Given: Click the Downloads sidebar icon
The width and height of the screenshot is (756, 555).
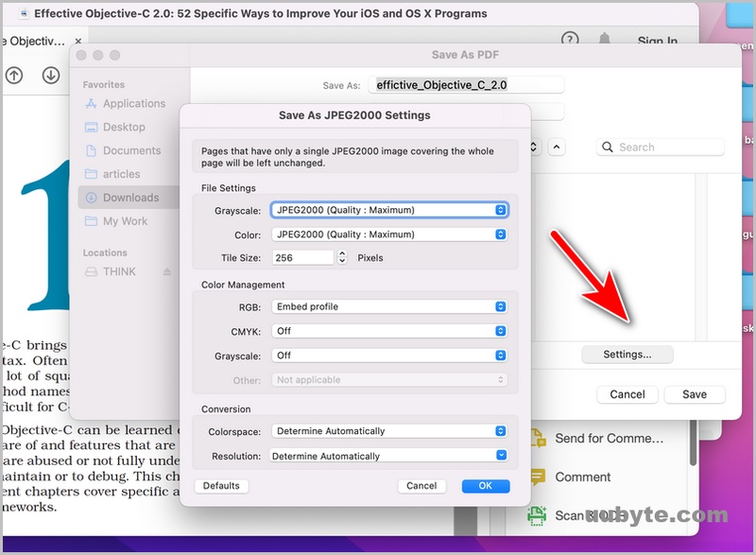Looking at the screenshot, I should [91, 198].
